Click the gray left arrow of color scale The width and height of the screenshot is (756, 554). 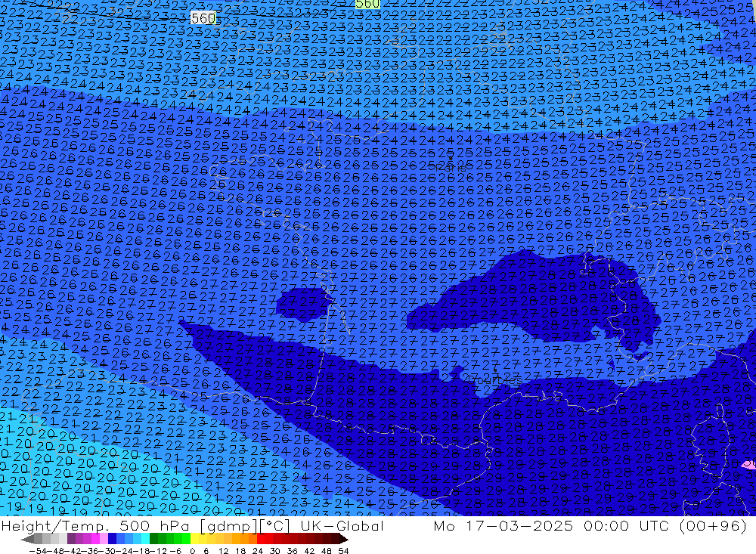pyautogui.click(x=27, y=539)
